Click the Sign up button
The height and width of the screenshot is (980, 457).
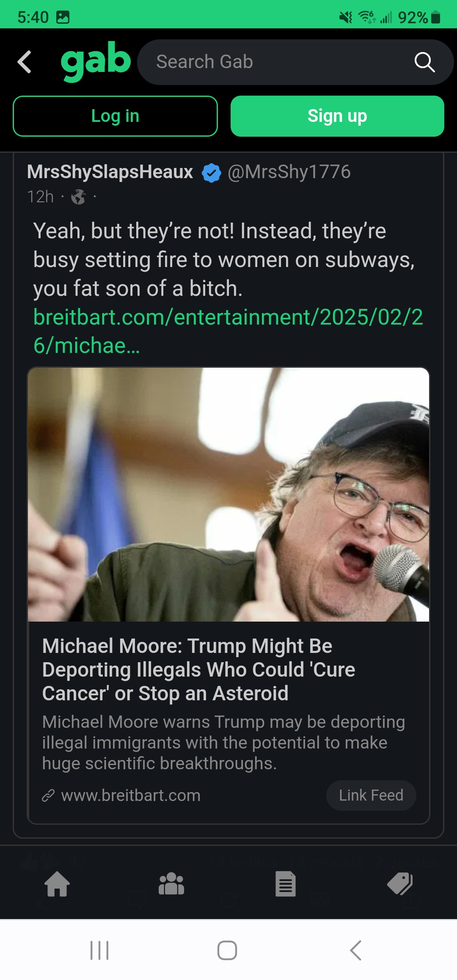click(x=337, y=116)
